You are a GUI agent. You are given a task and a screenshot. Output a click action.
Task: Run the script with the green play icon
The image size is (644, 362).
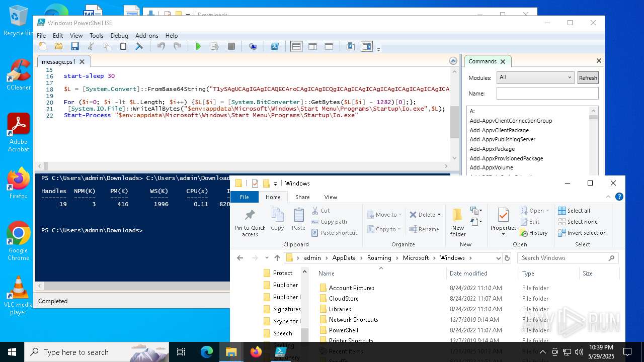pos(198,46)
